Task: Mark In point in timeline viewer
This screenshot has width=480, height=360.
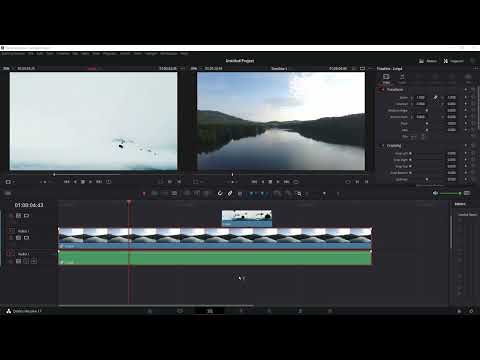Action: click(x=358, y=182)
